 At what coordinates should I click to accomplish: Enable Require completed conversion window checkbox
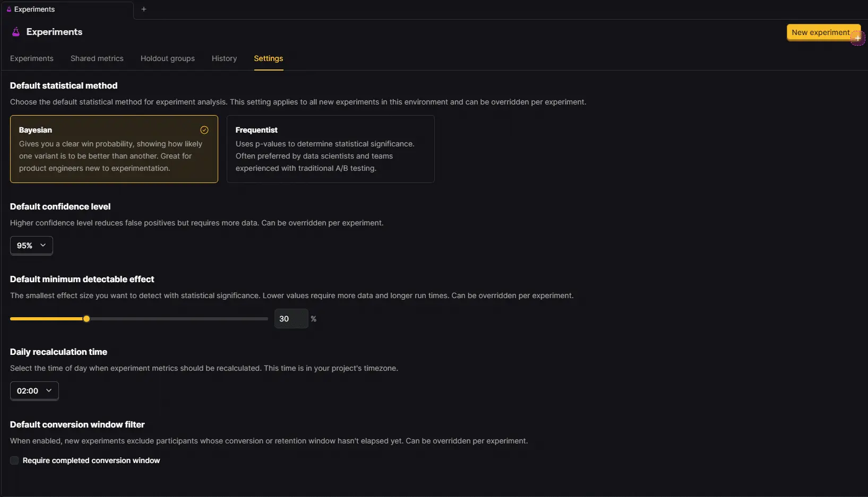(14, 460)
